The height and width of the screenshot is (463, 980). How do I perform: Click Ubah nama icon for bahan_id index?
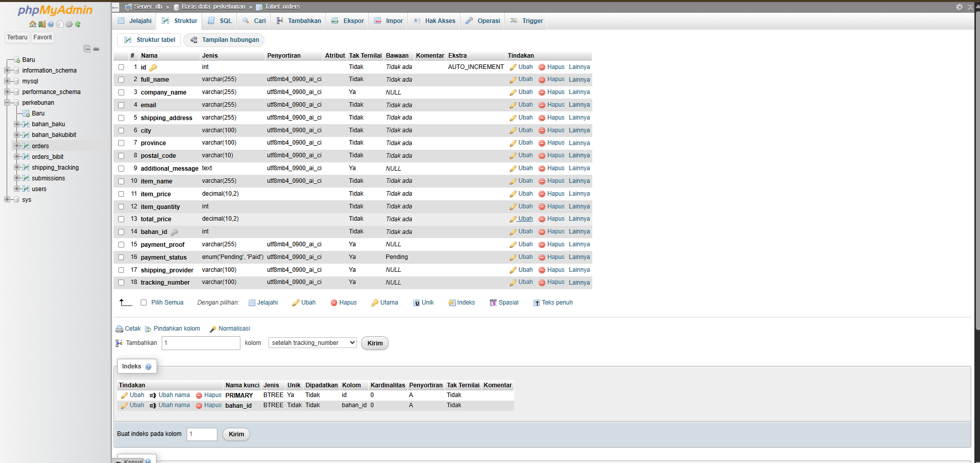(x=153, y=406)
